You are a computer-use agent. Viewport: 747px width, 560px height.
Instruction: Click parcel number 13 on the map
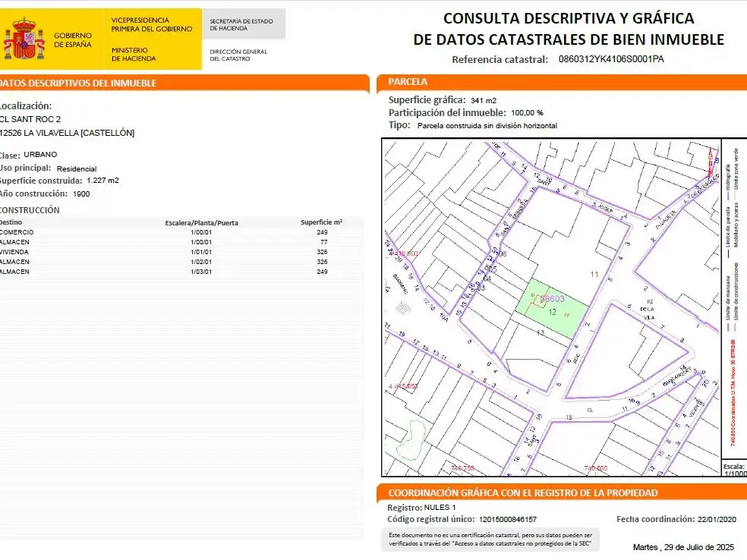[x=541, y=332]
